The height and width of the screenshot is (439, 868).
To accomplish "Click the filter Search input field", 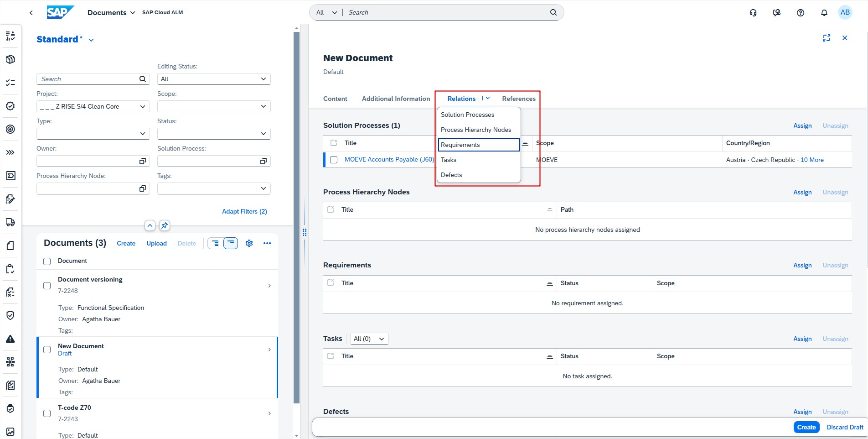I will point(89,79).
